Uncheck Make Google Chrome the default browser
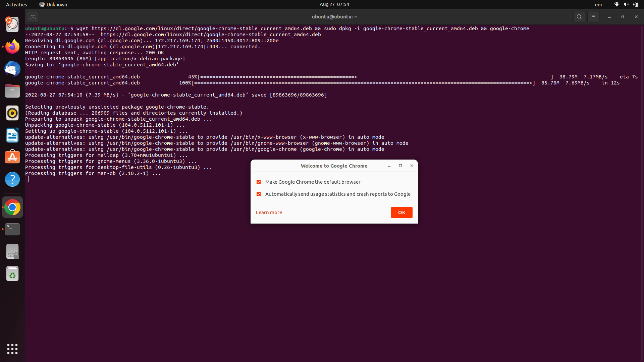 [x=259, y=182]
